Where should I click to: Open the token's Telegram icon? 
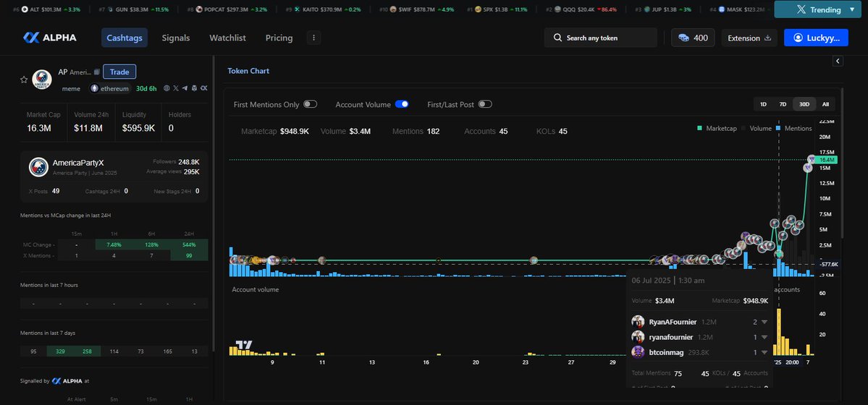185,88
